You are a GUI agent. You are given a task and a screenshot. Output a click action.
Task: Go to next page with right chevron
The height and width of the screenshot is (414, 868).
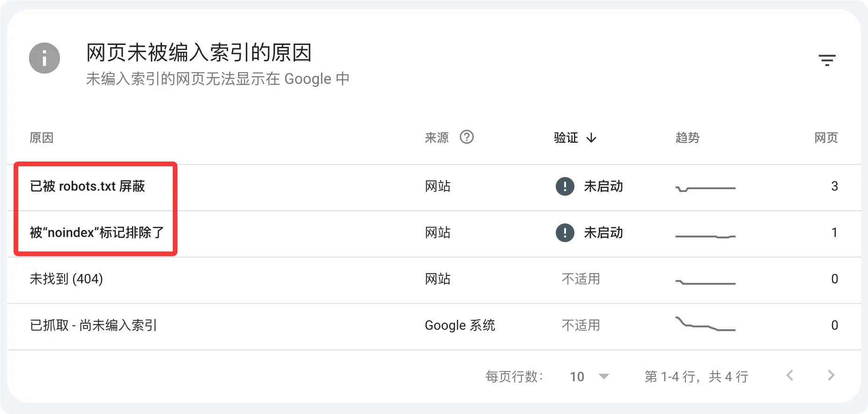[831, 375]
